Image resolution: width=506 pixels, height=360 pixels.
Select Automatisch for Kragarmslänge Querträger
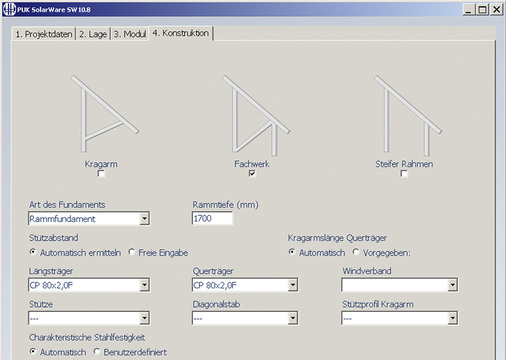(x=292, y=252)
